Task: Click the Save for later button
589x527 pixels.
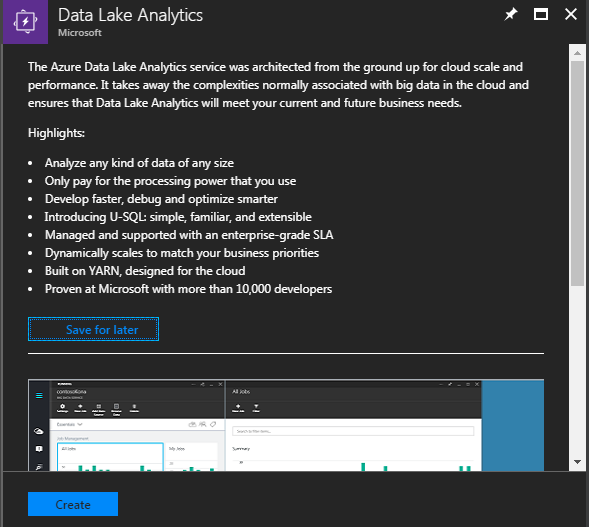Action: 94,329
